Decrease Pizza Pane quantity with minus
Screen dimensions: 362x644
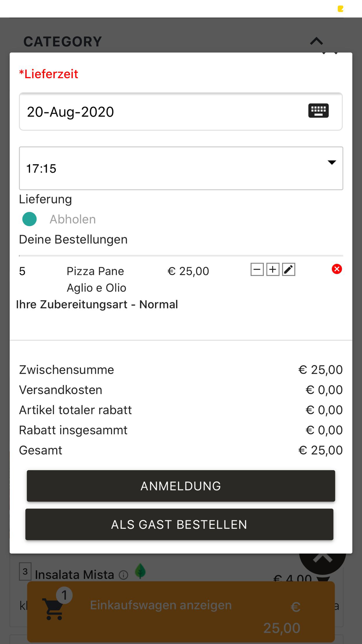[257, 269]
